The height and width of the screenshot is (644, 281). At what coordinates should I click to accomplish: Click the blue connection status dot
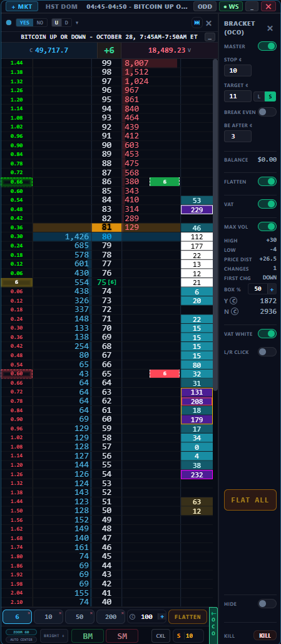[x=9, y=23]
